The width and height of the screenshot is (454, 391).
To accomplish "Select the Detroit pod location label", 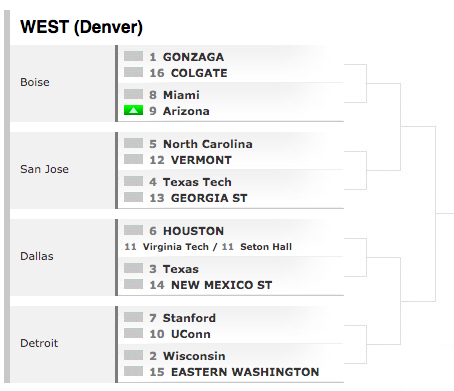I will click(39, 343).
